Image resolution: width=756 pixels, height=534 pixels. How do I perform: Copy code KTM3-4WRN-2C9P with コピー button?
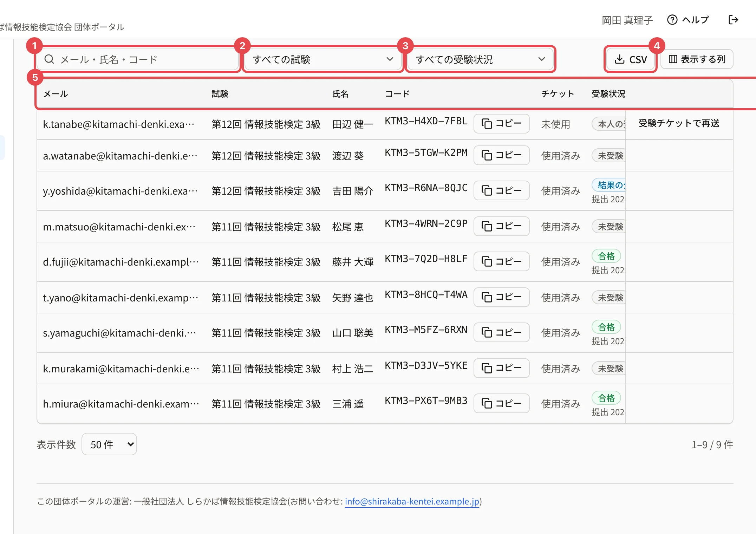point(501,226)
